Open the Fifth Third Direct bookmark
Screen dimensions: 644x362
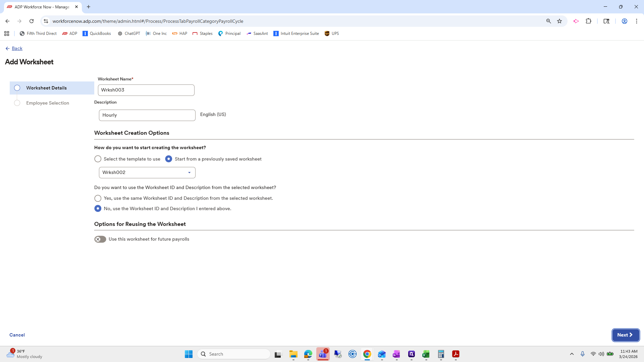[38, 33]
